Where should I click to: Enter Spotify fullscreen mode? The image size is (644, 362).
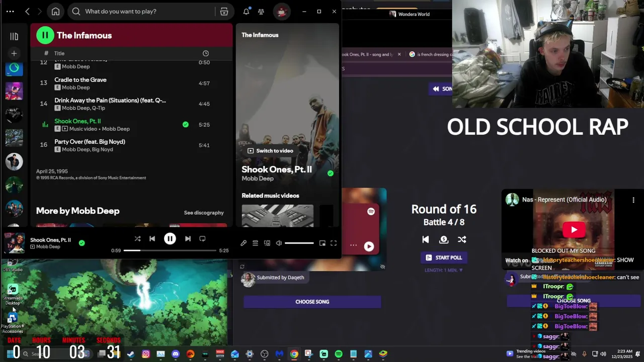(334, 243)
